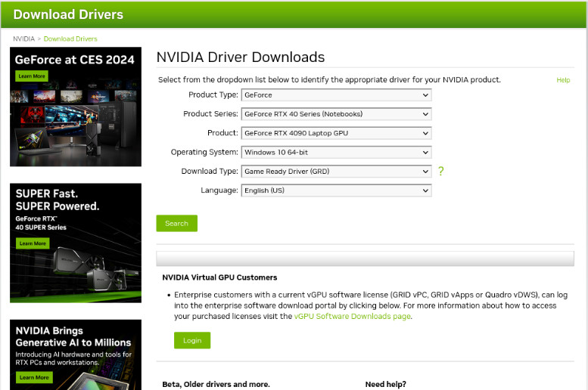Viewport: 588px width, 390px height.
Task: Click the green Search button
Action: (176, 223)
